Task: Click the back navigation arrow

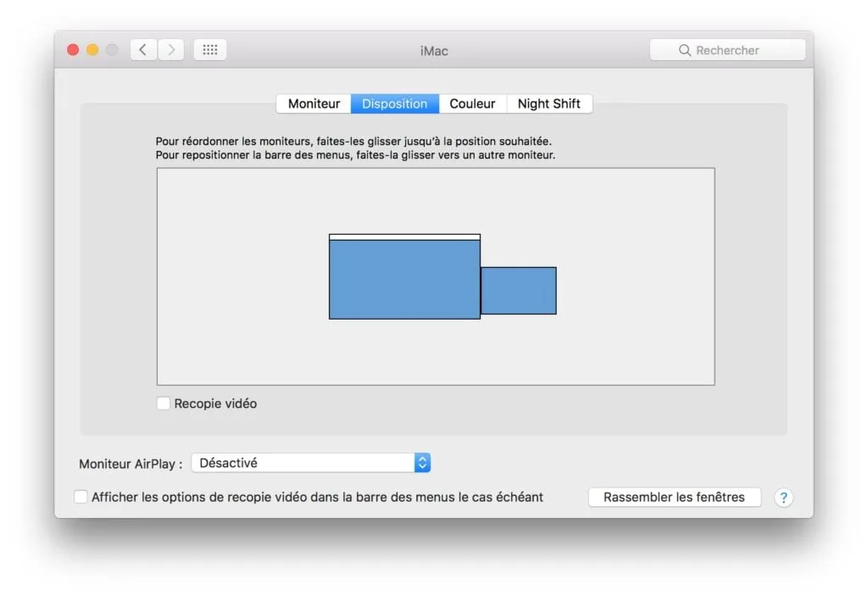Action: click(142, 49)
